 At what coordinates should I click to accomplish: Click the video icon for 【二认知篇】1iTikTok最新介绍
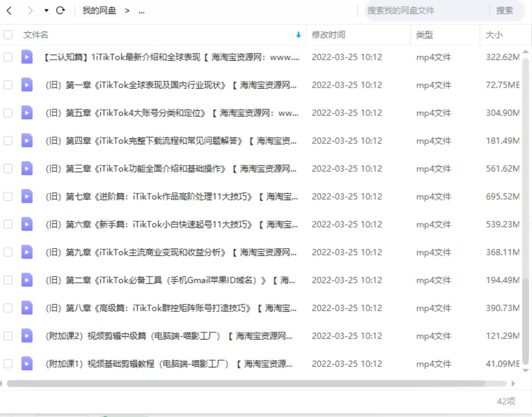pyautogui.click(x=27, y=57)
